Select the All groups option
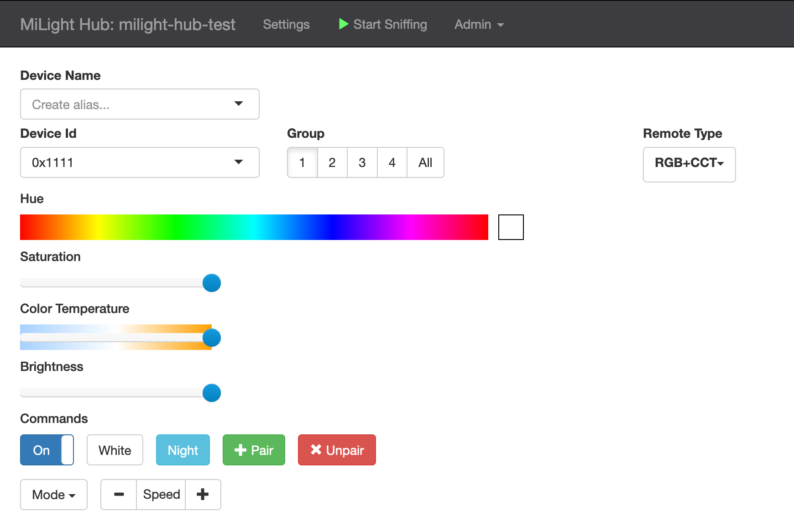Viewport: 794px width, 532px height. click(x=425, y=162)
